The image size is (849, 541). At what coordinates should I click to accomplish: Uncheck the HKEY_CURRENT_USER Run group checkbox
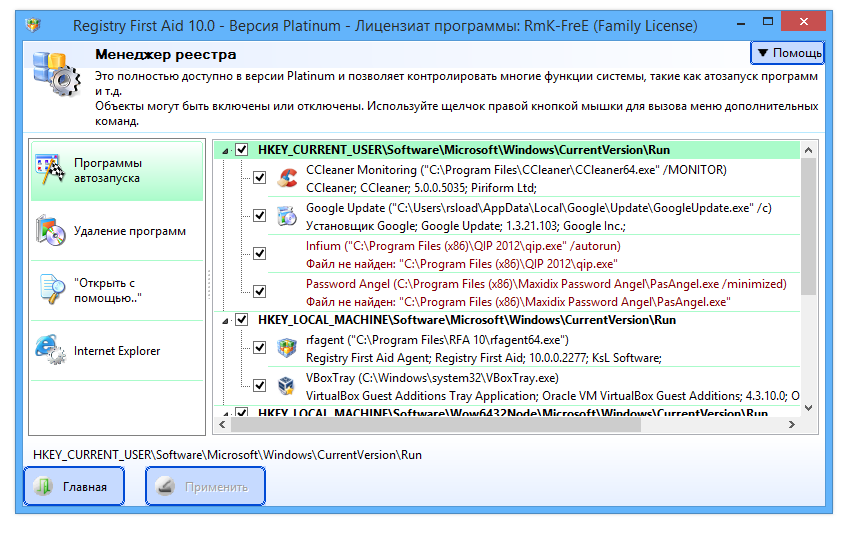[241, 150]
